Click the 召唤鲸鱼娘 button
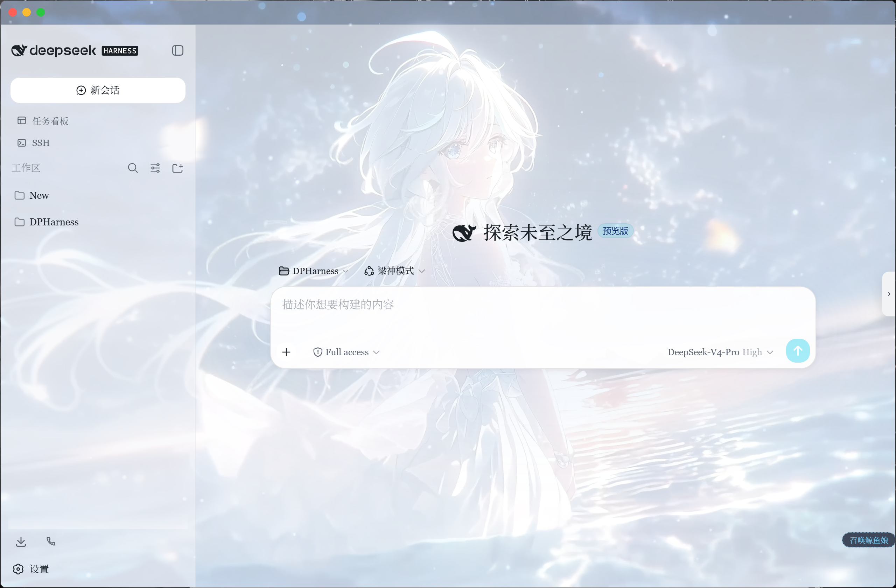Screen dimensions: 896x588 pyautogui.click(x=868, y=540)
